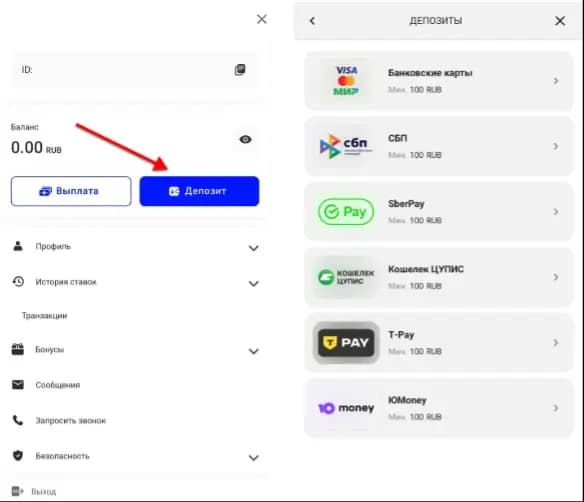Choose the Кошелек ЦУПИС logo
Screen dimensions: 584x502
tap(346, 277)
